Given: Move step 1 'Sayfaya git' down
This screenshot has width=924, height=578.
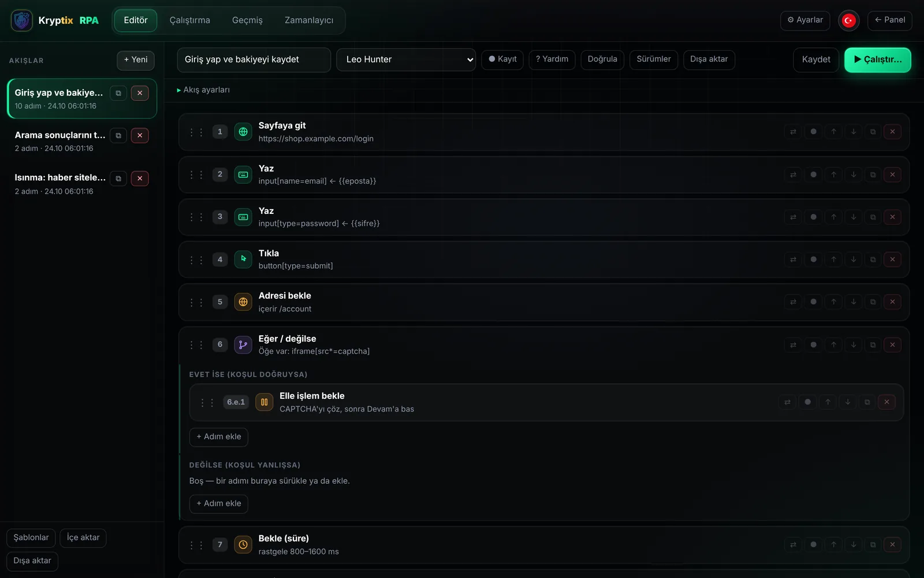Looking at the screenshot, I should tap(853, 132).
